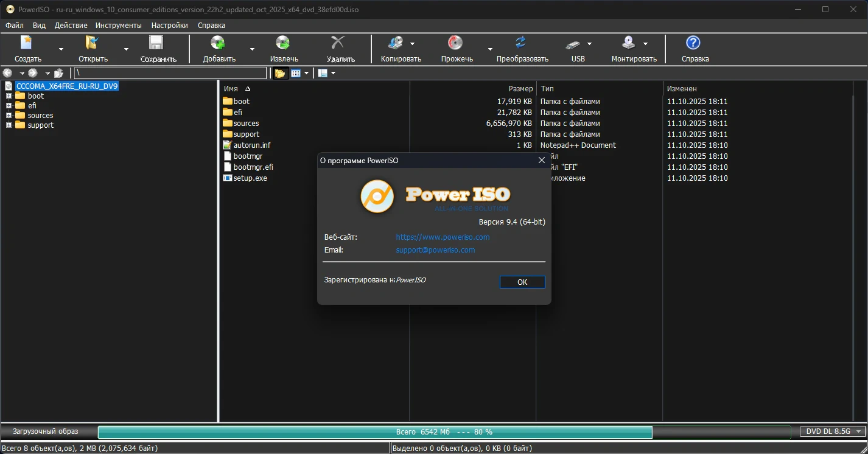The width and height of the screenshot is (868, 454).
Task: Click the Прожечь (Burn) disc icon
Action: point(455,43)
